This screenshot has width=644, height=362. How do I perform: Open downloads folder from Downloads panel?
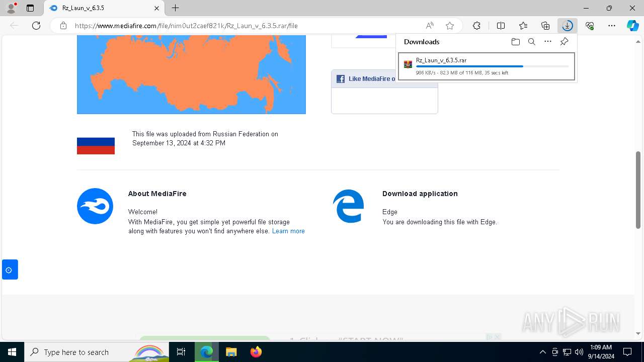tap(515, 42)
